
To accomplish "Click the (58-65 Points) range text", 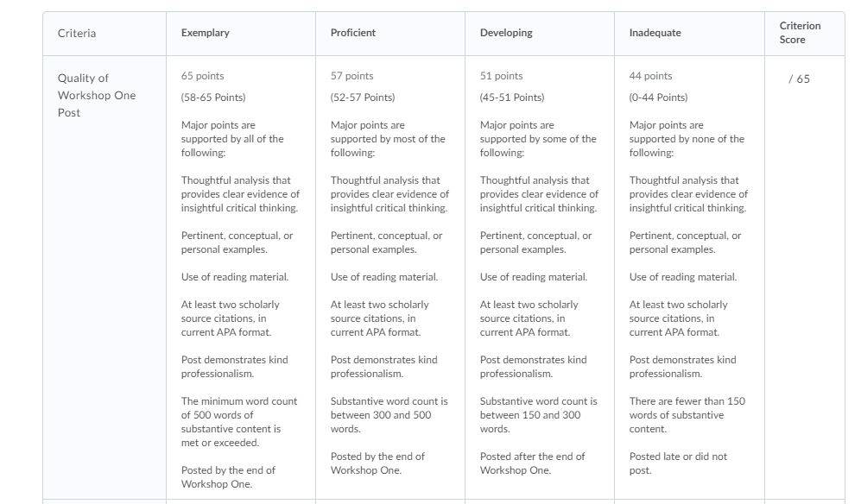I will pos(213,98).
